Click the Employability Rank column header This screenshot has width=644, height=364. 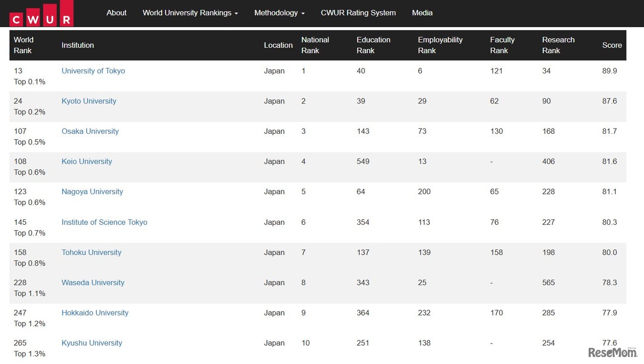[440, 45]
